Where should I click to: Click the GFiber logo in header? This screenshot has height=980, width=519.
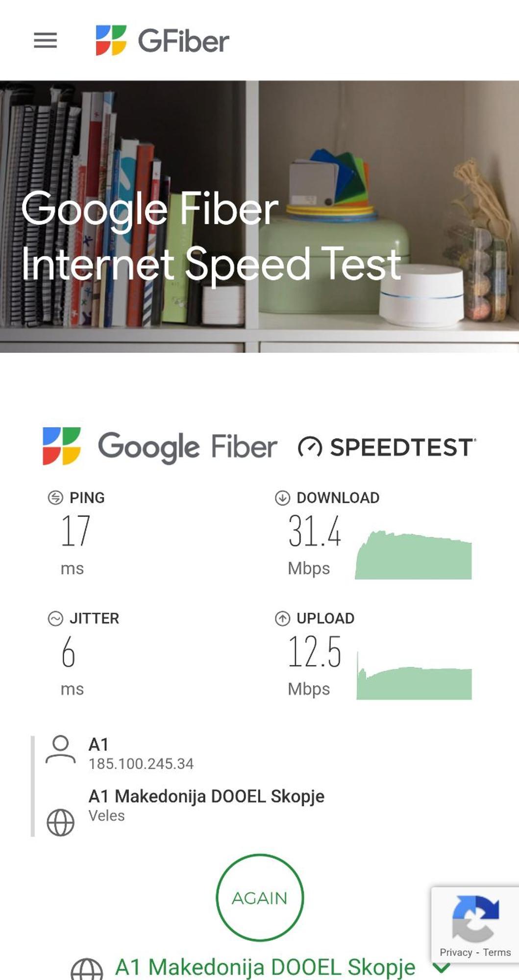tap(162, 40)
